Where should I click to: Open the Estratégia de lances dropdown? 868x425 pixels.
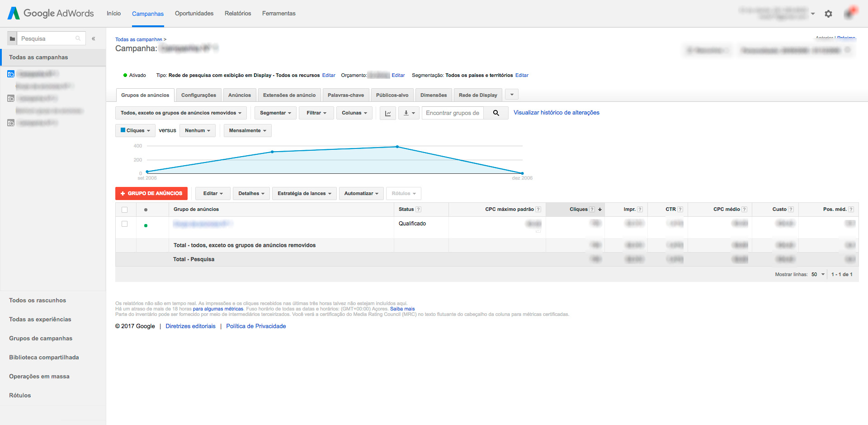coord(304,194)
